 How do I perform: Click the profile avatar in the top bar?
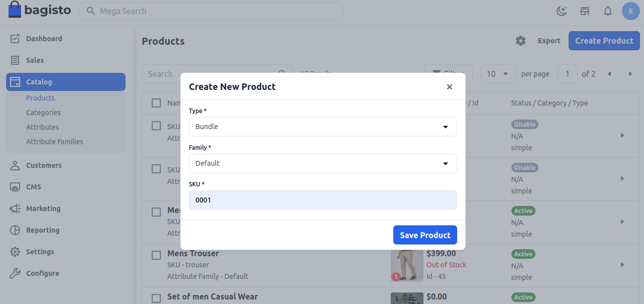[630, 11]
